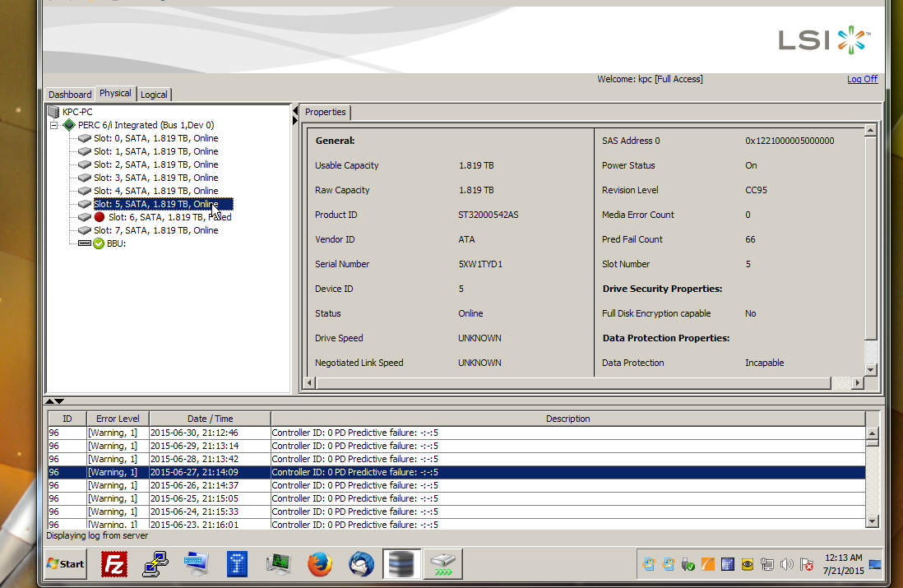Image resolution: width=903 pixels, height=588 pixels.
Task: Click the Pred Fail Count value 66
Action: 750,239
